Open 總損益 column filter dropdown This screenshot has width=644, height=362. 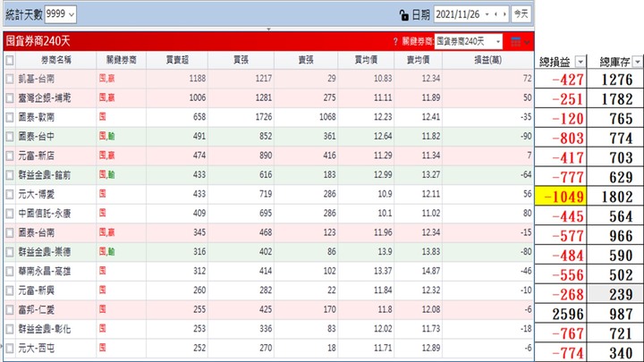tap(580, 62)
